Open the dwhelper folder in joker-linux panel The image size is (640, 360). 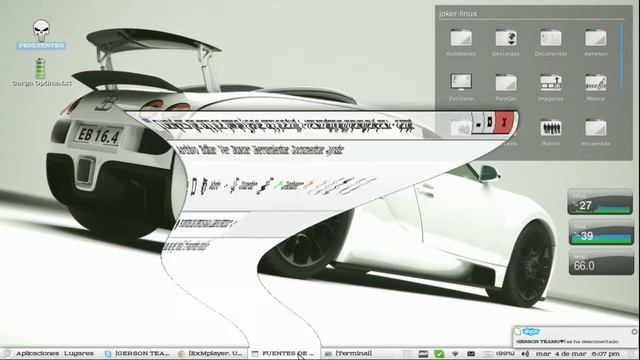tap(596, 42)
